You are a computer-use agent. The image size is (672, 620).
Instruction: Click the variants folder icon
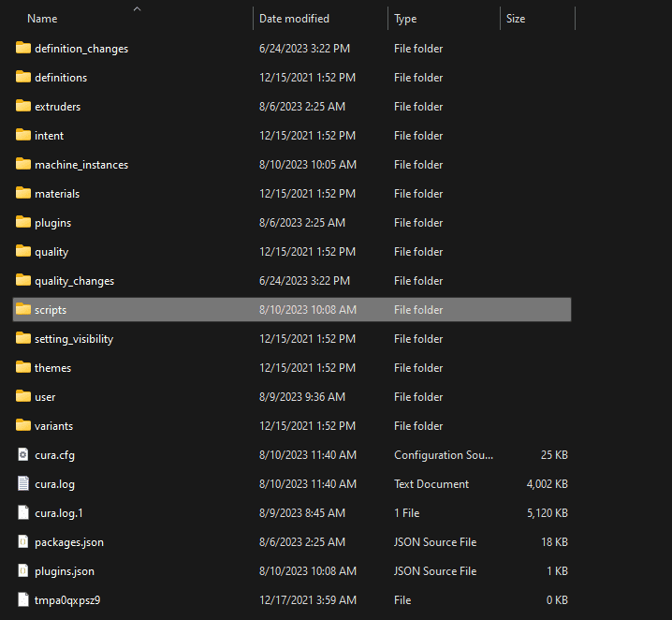point(23,425)
